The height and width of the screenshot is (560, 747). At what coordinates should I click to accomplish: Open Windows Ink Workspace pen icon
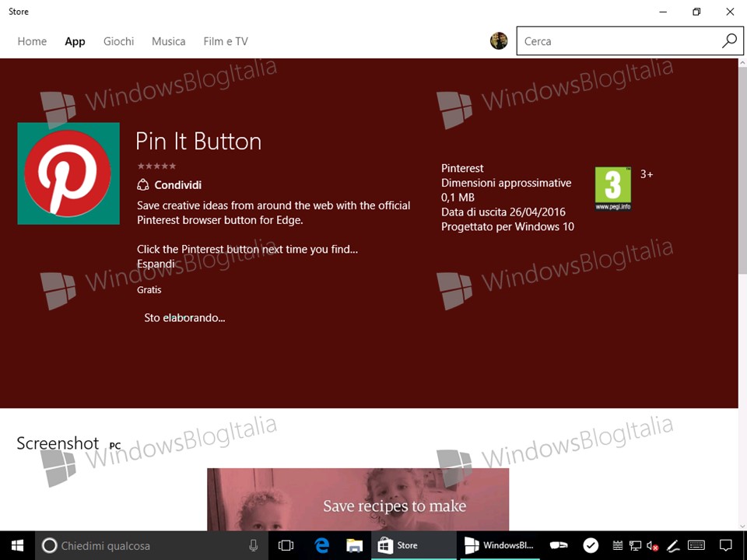[672, 546]
